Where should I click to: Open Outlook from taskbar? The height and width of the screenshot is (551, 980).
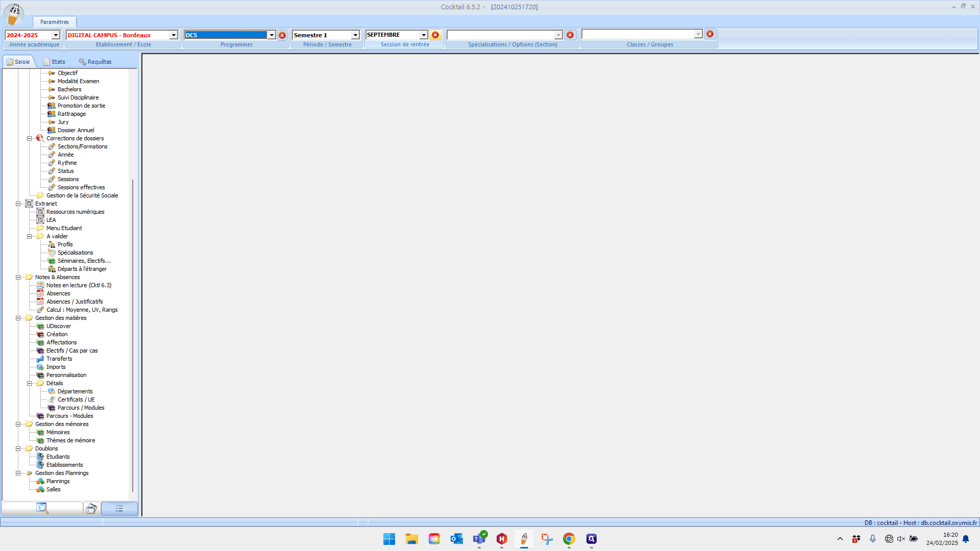click(457, 539)
